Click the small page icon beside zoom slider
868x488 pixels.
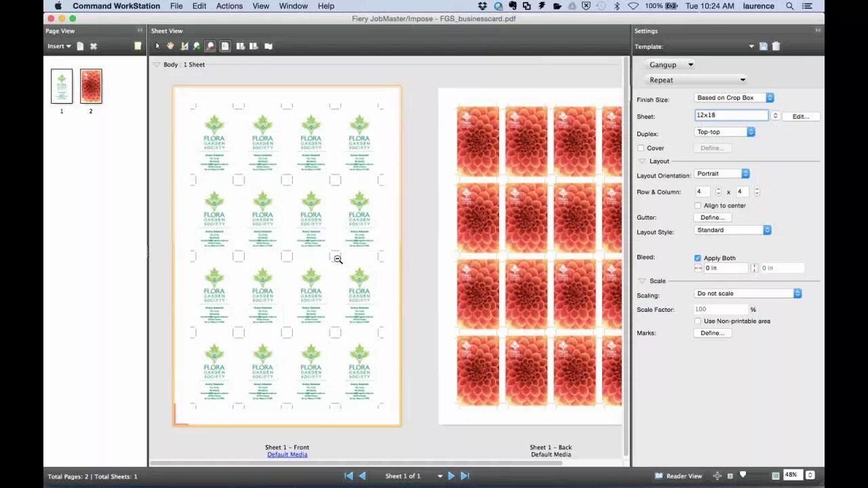(730, 476)
